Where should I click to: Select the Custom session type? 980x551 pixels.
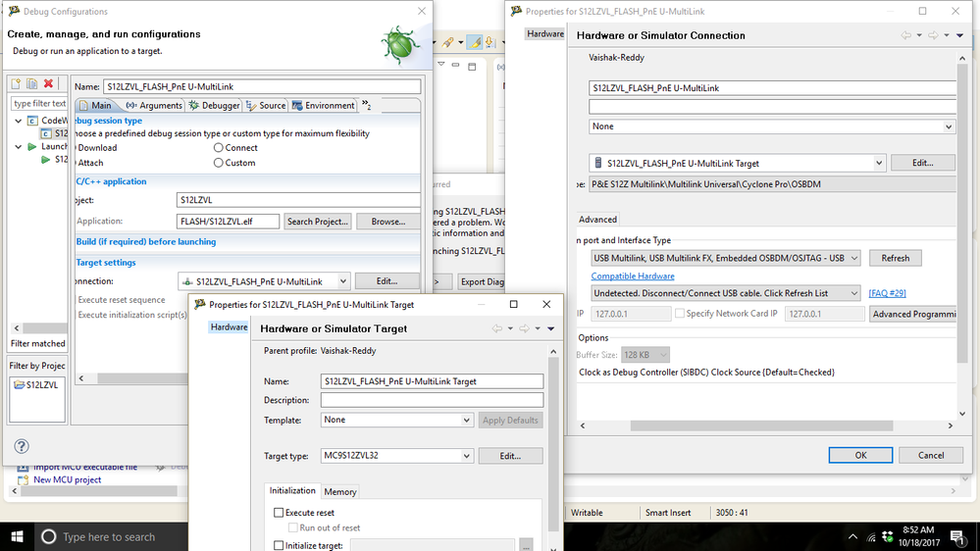click(218, 163)
